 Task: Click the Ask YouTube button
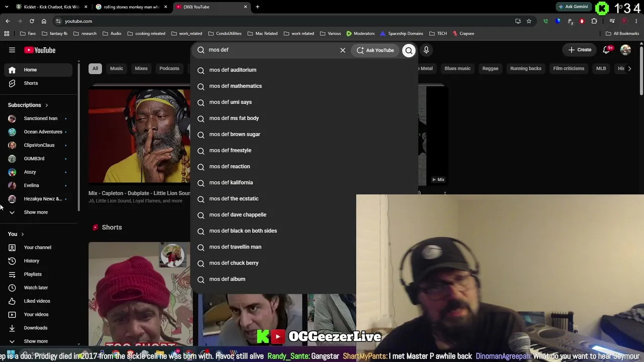(x=375, y=50)
